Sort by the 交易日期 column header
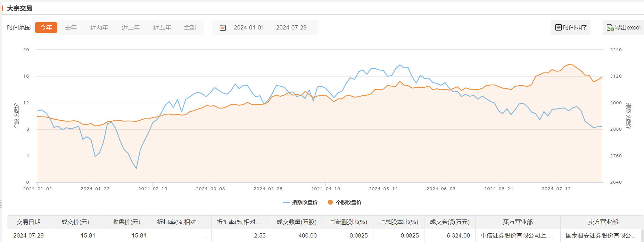The height and width of the screenshot is (242, 644). tap(28, 222)
